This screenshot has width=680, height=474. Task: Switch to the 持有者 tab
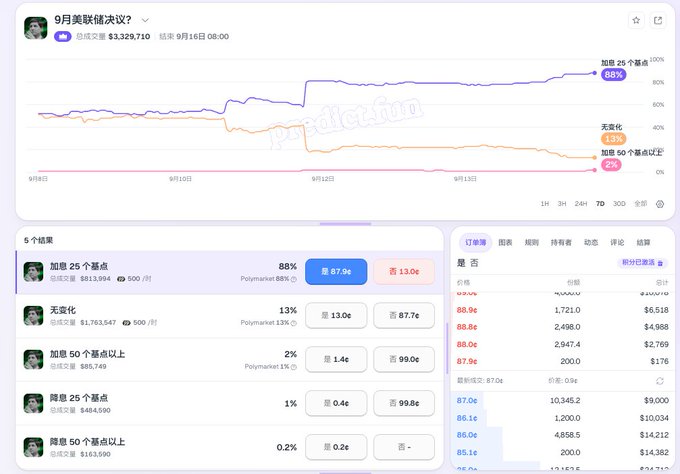point(561,242)
